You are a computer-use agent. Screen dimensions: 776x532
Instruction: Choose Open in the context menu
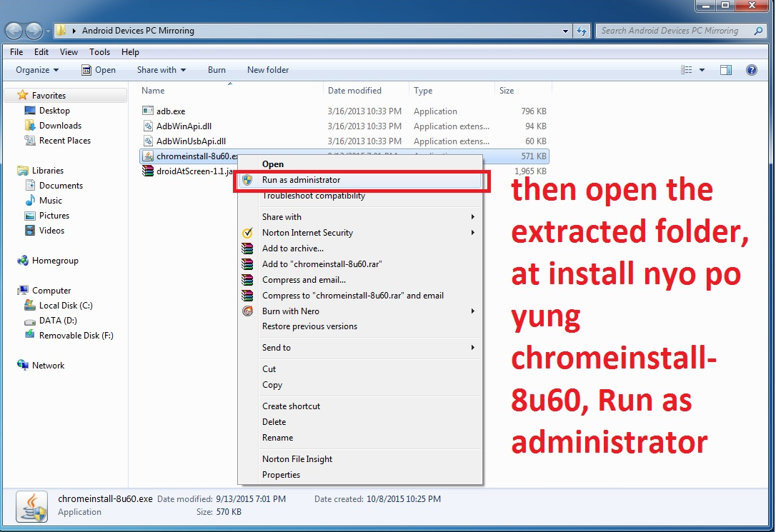tap(360, 164)
